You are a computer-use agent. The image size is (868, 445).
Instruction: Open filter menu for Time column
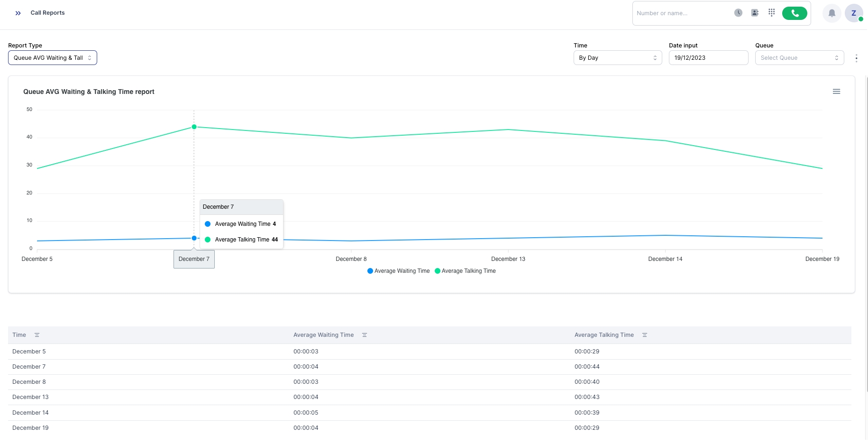coord(37,335)
